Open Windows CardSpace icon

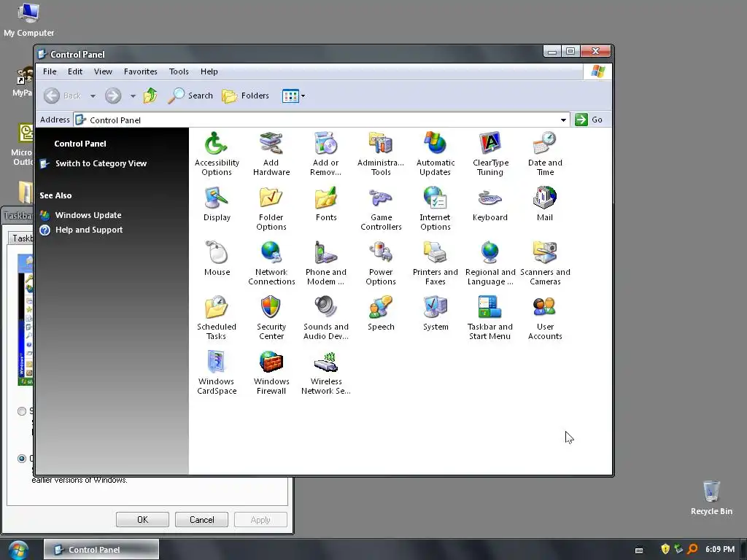click(x=216, y=373)
